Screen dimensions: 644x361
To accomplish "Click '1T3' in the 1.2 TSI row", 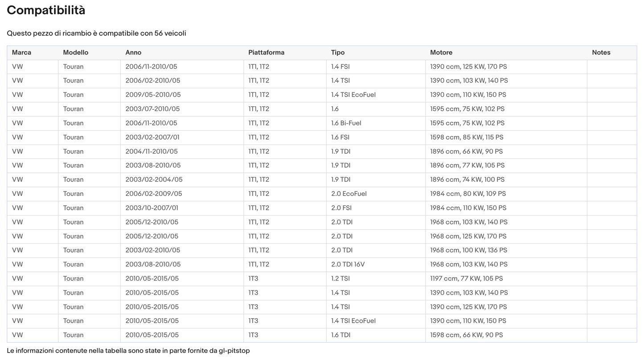I will click(x=253, y=279).
